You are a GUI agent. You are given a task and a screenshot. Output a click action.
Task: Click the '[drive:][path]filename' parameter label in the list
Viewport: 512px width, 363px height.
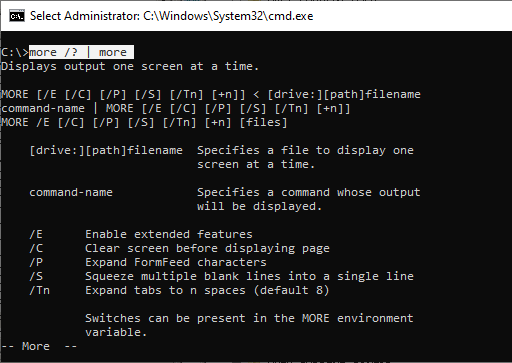click(x=106, y=150)
